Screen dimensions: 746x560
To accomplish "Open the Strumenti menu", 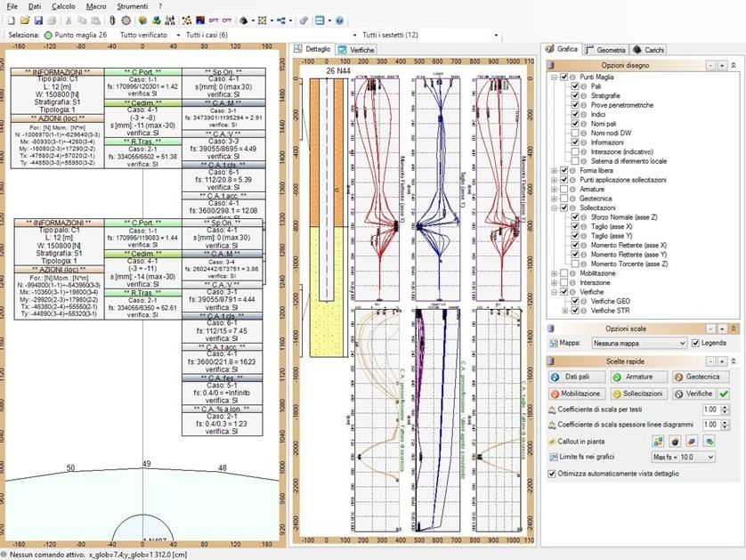I will (134, 4).
